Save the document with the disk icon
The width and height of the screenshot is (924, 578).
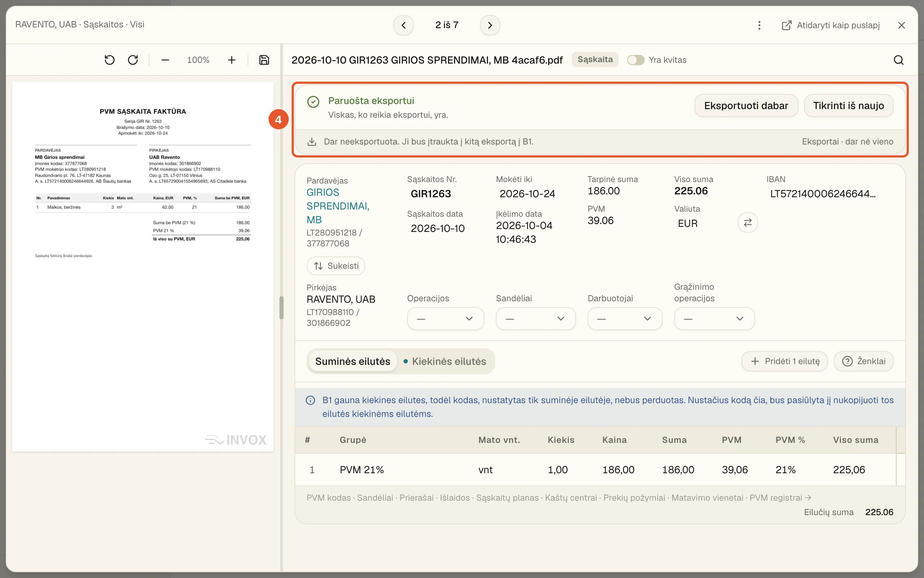(x=264, y=60)
